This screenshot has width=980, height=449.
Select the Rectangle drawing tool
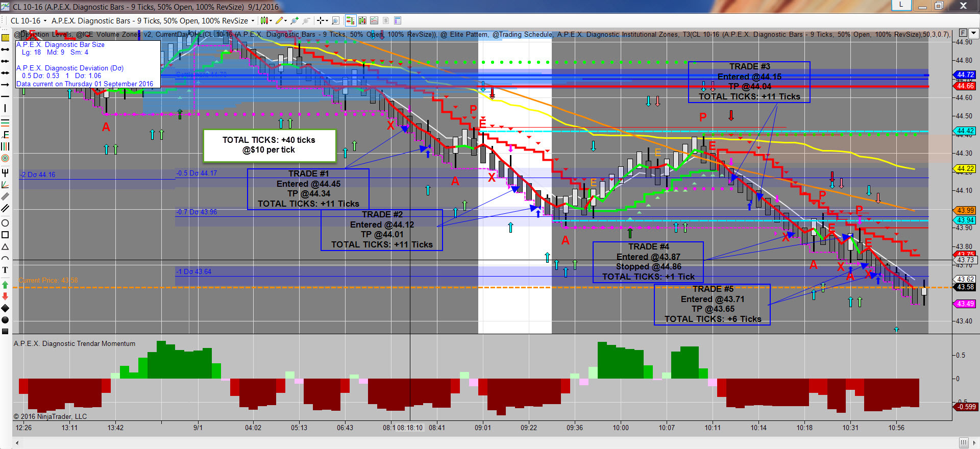coord(5,235)
